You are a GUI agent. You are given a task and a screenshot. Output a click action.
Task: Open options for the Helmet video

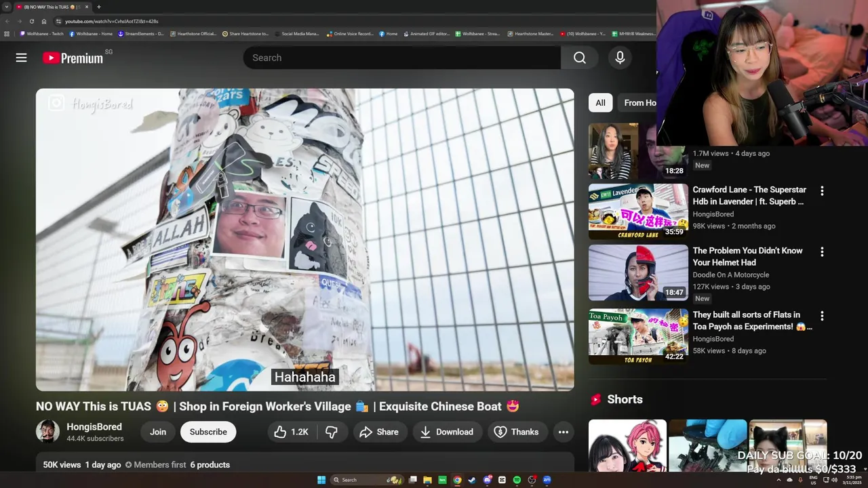pos(822,252)
